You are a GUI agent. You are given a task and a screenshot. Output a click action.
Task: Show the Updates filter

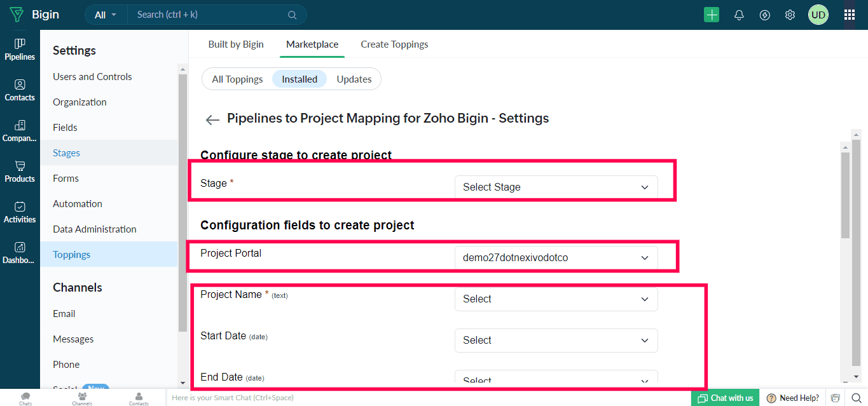tap(354, 79)
